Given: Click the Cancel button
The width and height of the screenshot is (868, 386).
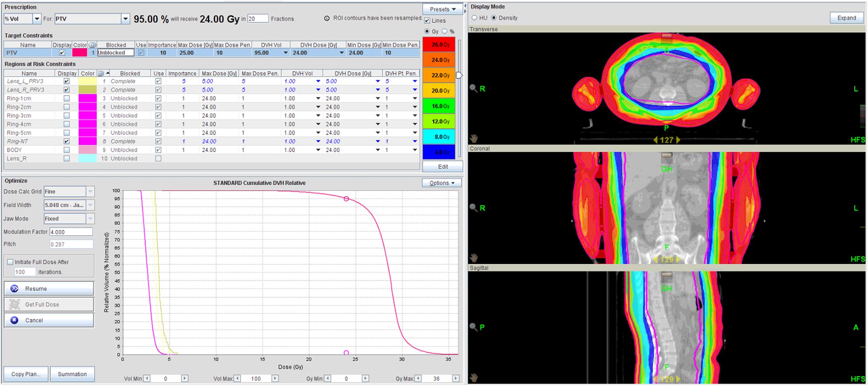Looking at the screenshot, I should coord(49,320).
